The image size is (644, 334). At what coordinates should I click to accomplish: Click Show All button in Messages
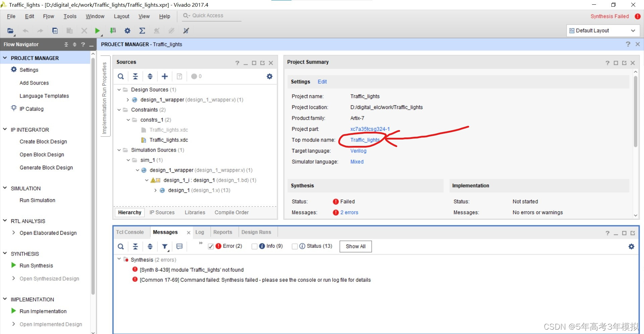pyautogui.click(x=356, y=246)
